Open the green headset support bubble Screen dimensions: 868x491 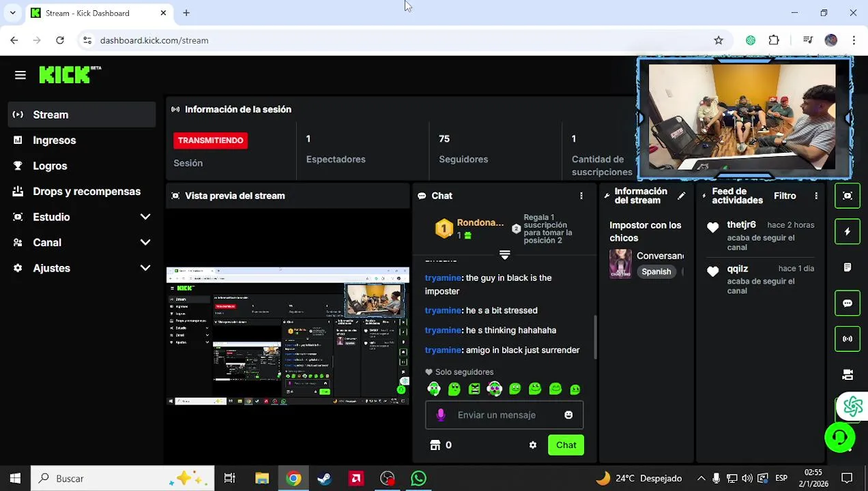[839, 437]
